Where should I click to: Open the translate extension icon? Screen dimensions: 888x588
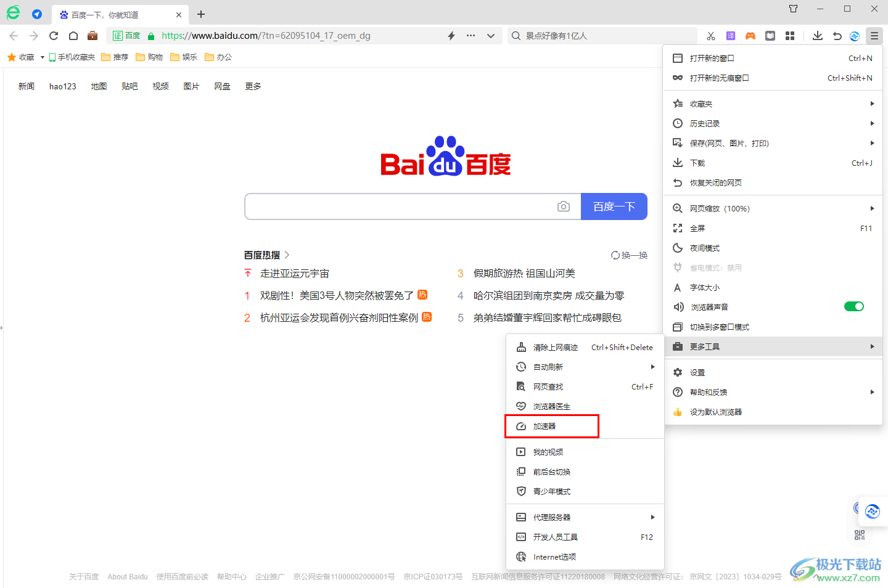[731, 36]
